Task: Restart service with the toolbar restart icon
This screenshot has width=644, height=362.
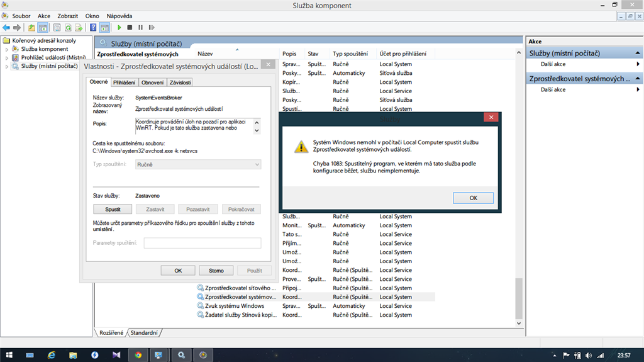Action: pos(152,28)
